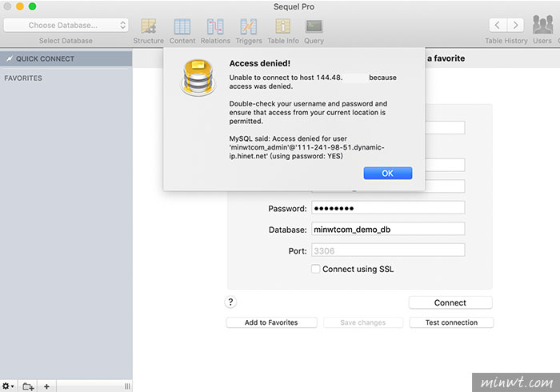Click Add to Favorites button
Image resolution: width=560 pixels, height=392 pixels.
271,322
